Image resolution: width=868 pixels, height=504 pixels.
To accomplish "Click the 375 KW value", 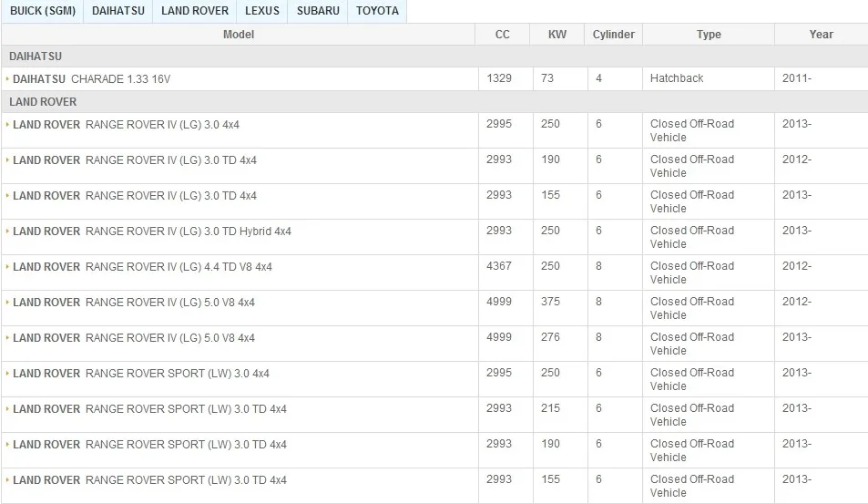I will pyautogui.click(x=550, y=302).
